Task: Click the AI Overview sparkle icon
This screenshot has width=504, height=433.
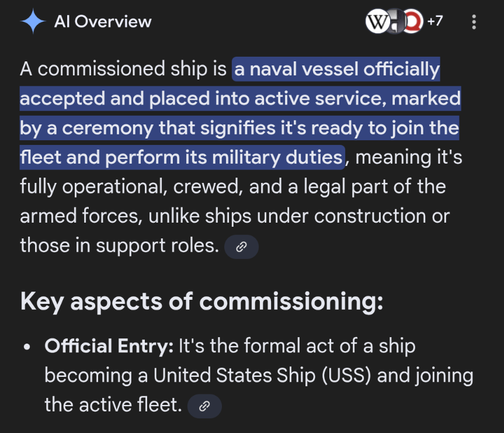Action: coord(33,22)
